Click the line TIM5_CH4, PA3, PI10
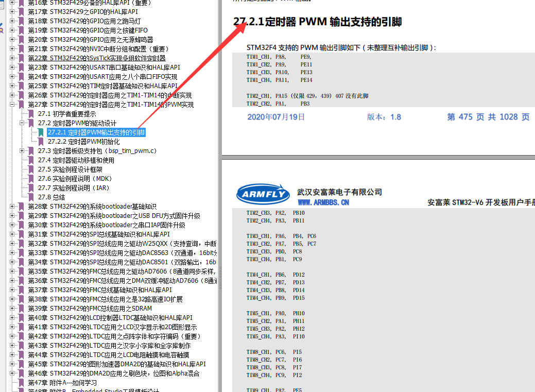This screenshot has height=392, width=535. 275,336
